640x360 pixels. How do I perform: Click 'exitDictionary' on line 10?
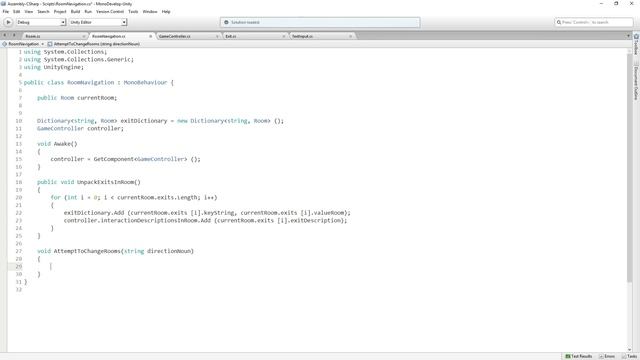144,121
